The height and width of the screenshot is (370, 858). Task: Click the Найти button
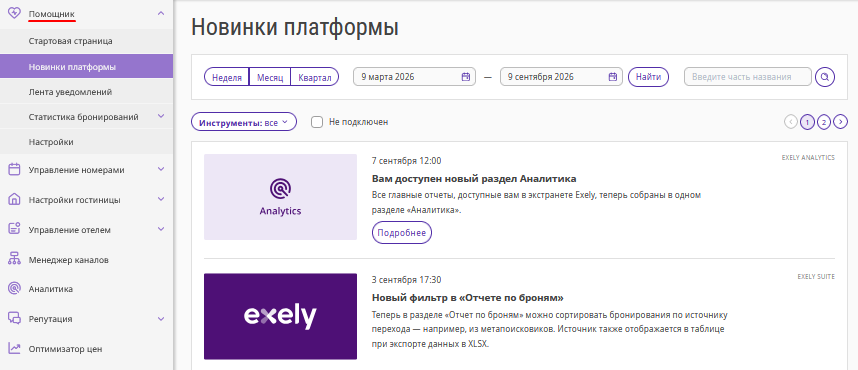click(x=648, y=77)
